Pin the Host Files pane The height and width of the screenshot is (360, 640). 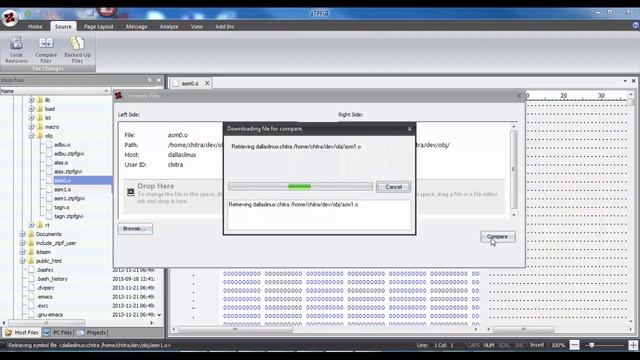(150, 80)
